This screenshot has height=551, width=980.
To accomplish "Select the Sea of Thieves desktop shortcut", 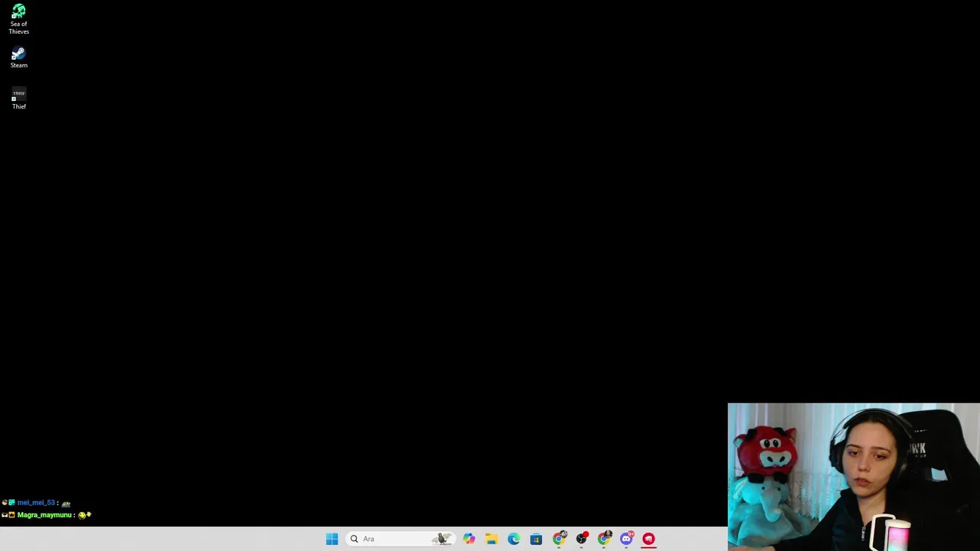I will coord(18,19).
